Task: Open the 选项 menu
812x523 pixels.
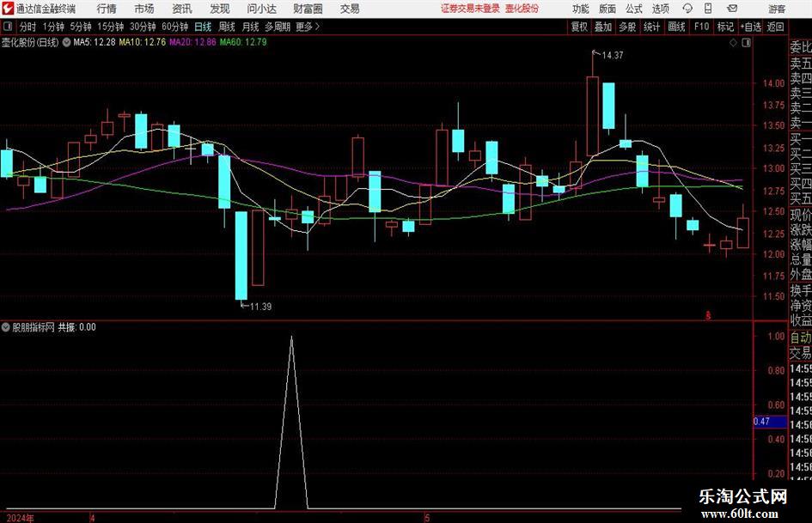Action: [660, 9]
